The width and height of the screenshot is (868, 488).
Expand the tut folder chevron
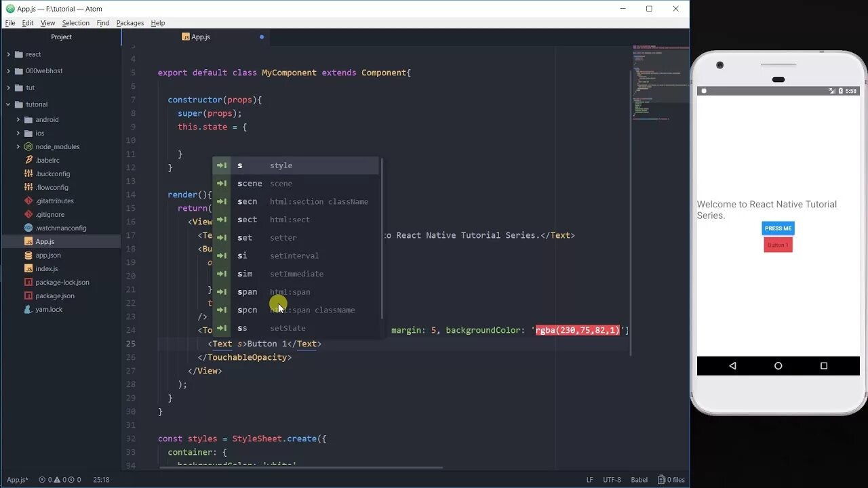[x=8, y=87]
